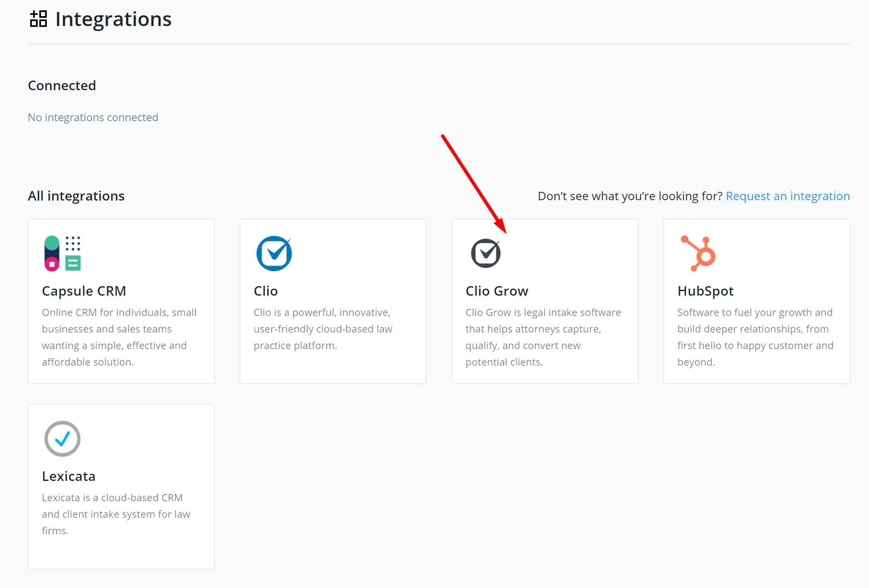The width and height of the screenshot is (869, 588).
Task: Click the Clio description paragraph
Action: (322, 329)
